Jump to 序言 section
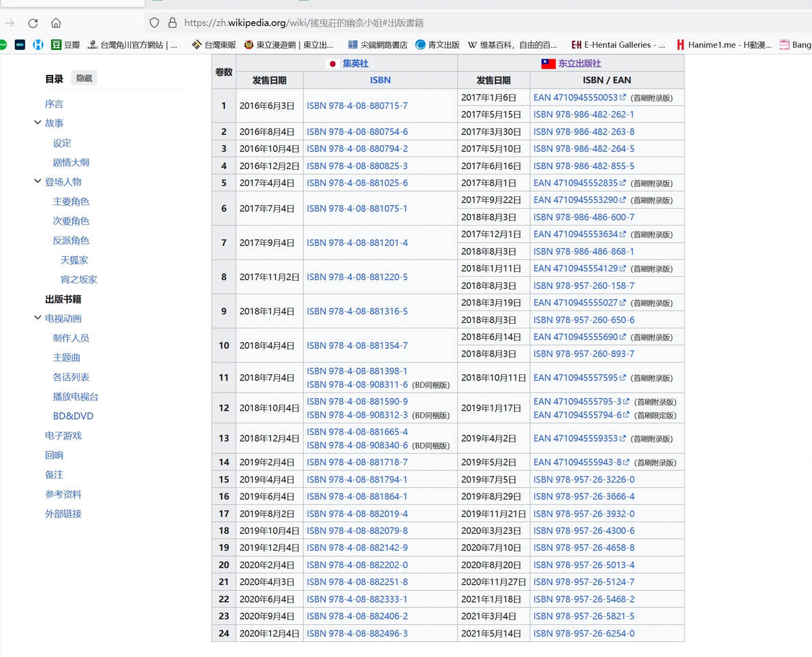Screen dimensions: 812x657 click(54, 104)
